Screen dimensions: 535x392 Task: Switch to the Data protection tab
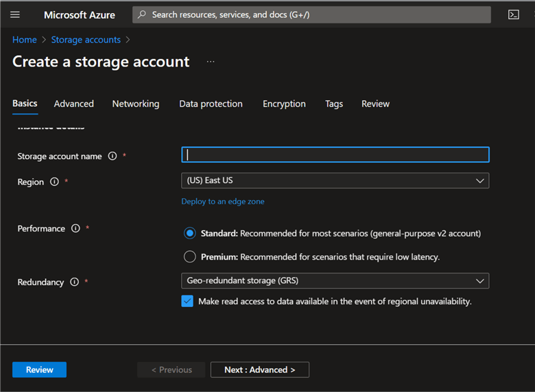pos(211,104)
